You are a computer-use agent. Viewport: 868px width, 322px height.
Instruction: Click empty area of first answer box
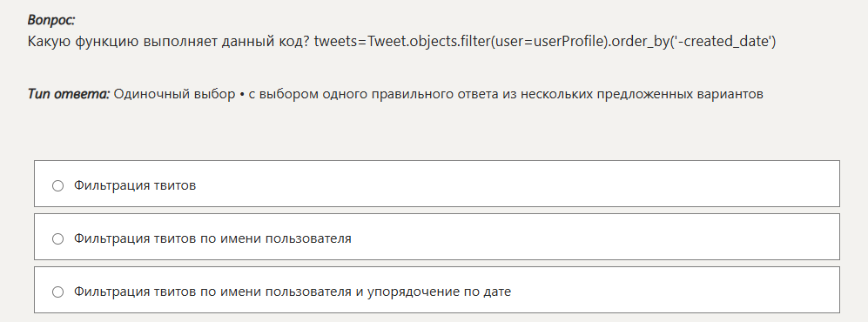[515, 184]
